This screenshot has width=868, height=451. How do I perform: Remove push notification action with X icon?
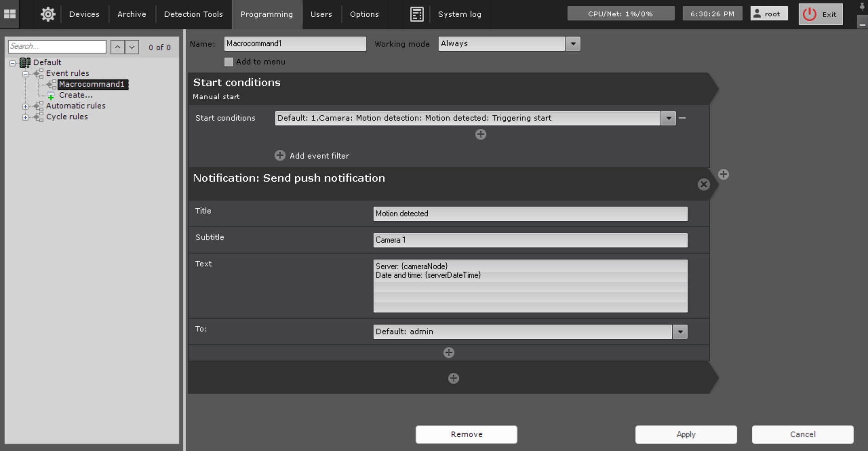pos(703,184)
